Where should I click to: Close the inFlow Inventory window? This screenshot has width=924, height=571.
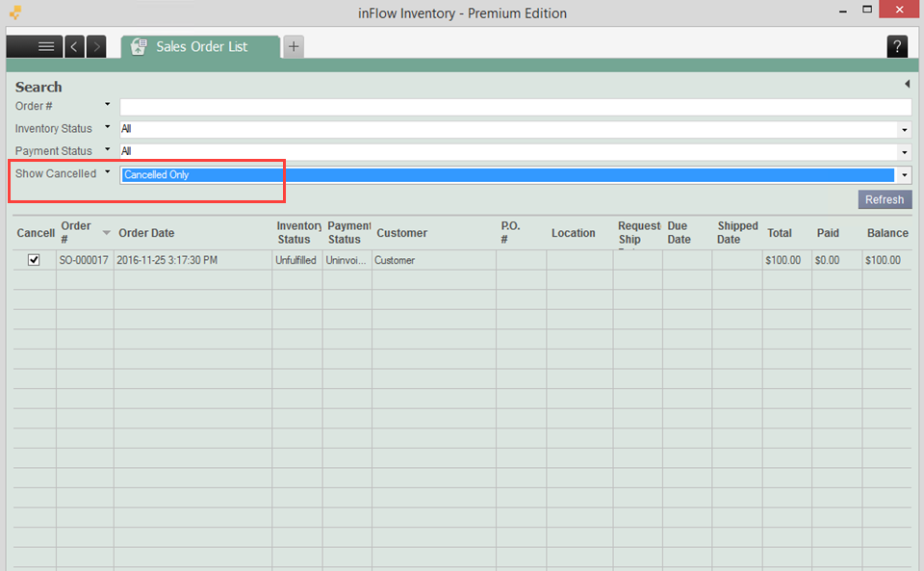pyautogui.click(x=899, y=10)
